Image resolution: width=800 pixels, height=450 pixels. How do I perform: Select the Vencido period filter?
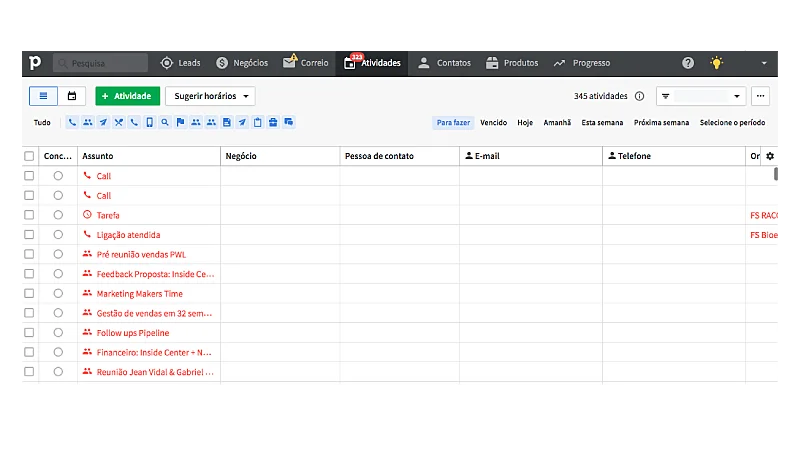[493, 122]
